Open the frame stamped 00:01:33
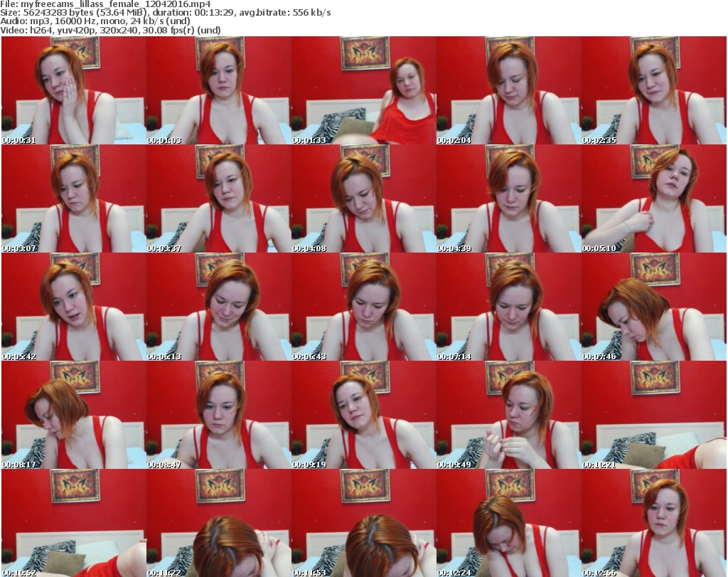The height and width of the screenshot is (577, 728). pos(363,90)
